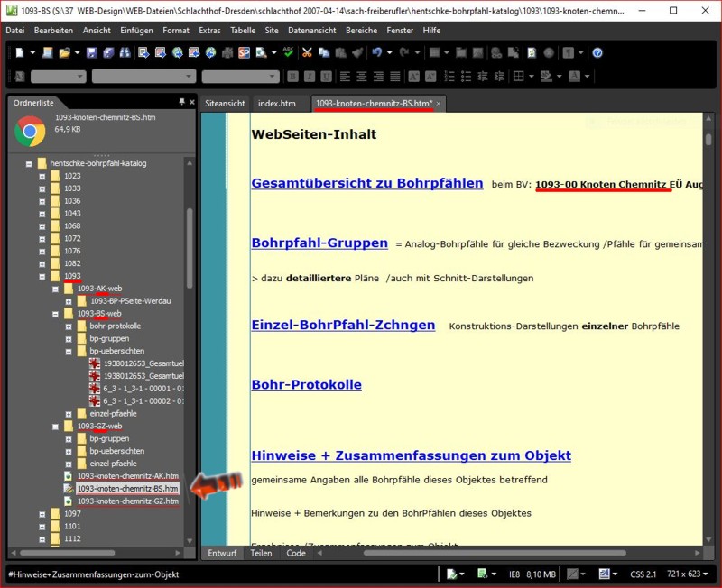Viewport: 722px width, 588px height.
Task: Click the open folder icon in the toolbar
Action: click(x=65, y=53)
